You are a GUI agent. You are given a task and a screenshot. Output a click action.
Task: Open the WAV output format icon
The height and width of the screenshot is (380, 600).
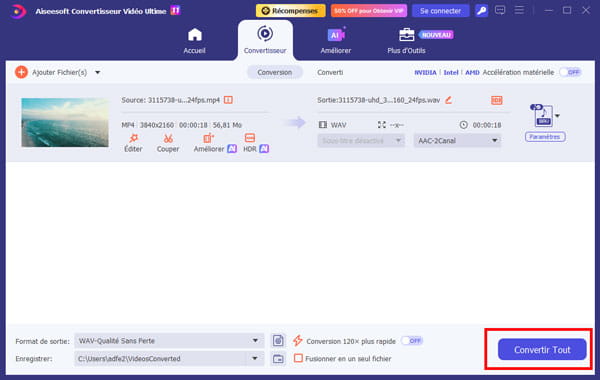(x=543, y=115)
